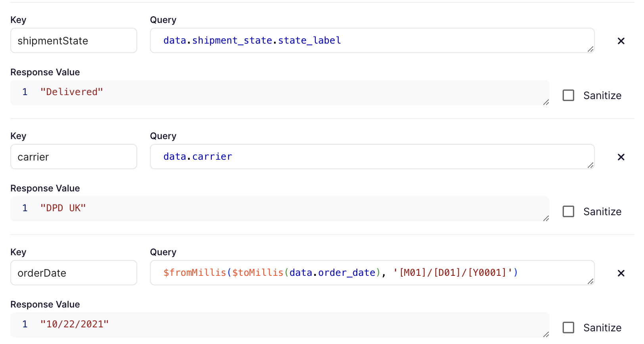Remove the shipmentState mapping row

click(x=621, y=41)
